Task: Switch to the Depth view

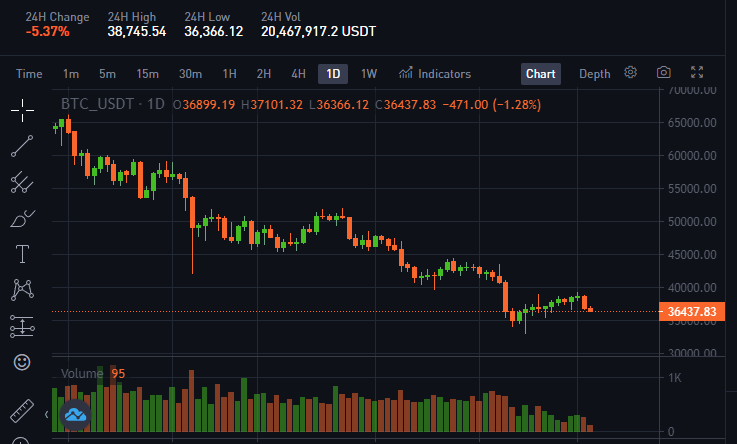Action: (595, 74)
